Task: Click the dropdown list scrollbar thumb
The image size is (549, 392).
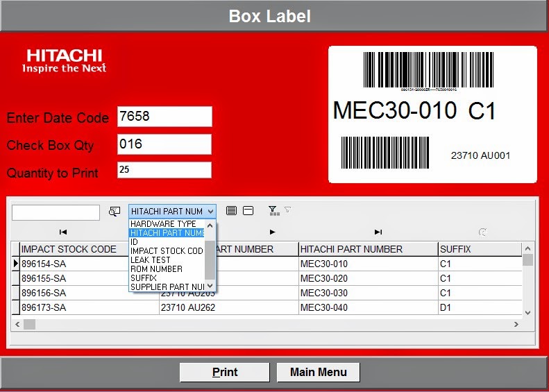Action: coord(210,260)
